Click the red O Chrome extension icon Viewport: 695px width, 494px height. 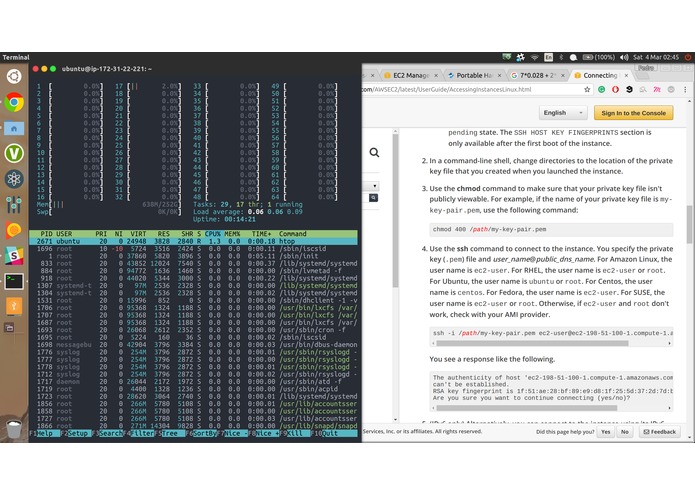(x=615, y=89)
